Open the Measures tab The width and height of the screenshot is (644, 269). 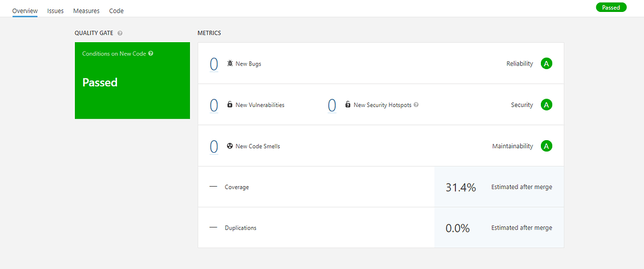click(x=86, y=11)
